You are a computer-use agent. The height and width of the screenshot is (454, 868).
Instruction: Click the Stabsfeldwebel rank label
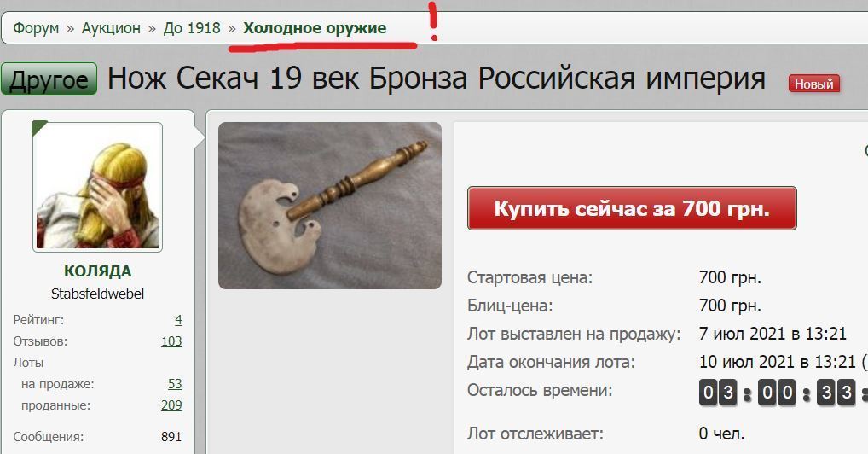(x=97, y=294)
